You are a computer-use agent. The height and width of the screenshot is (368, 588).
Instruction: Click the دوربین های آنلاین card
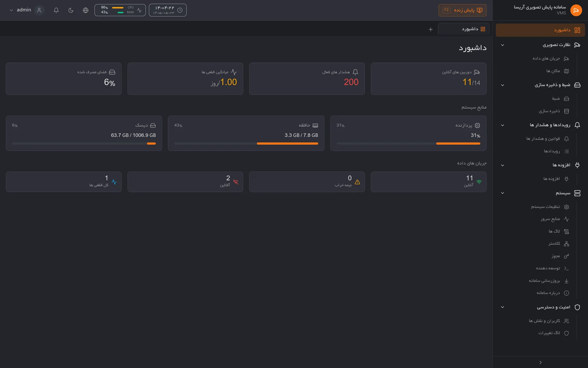(428, 79)
